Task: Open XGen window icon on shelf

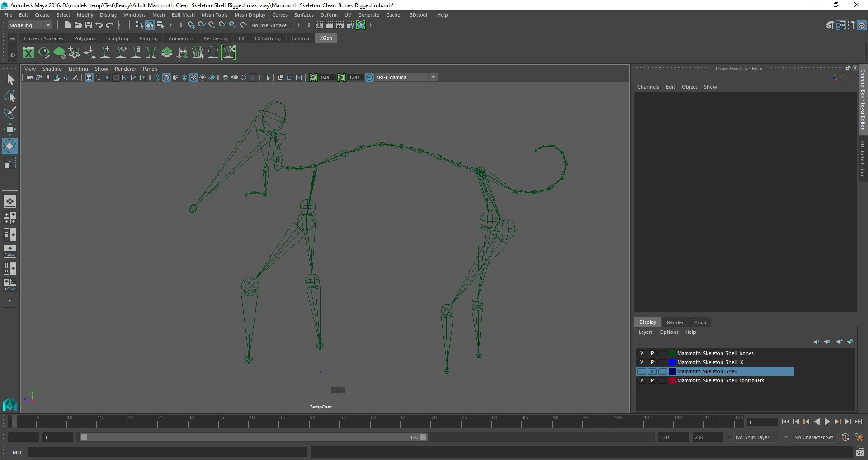Action: tap(28, 53)
